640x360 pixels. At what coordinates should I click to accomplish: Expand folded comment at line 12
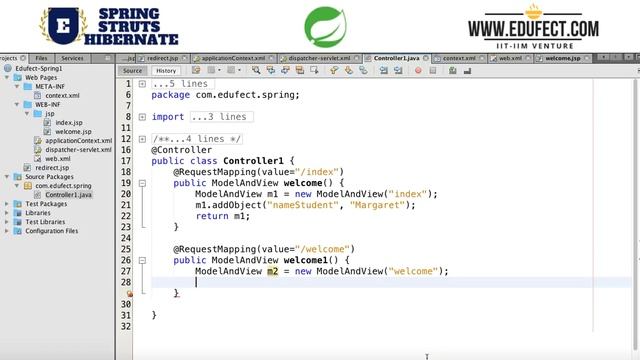(142, 139)
